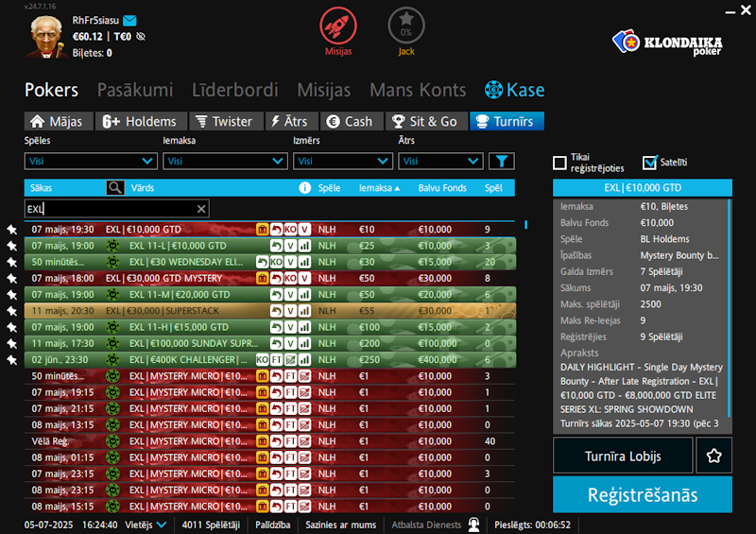The height and width of the screenshot is (534, 756).
Task: Switch to the Cash tab
Action: pyautogui.click(x=352, y=122)
